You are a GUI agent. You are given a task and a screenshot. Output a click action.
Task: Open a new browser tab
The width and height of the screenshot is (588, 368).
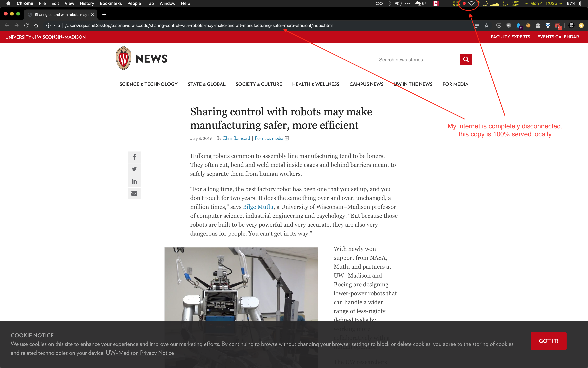pyautogui.click(x=104, y=15)
